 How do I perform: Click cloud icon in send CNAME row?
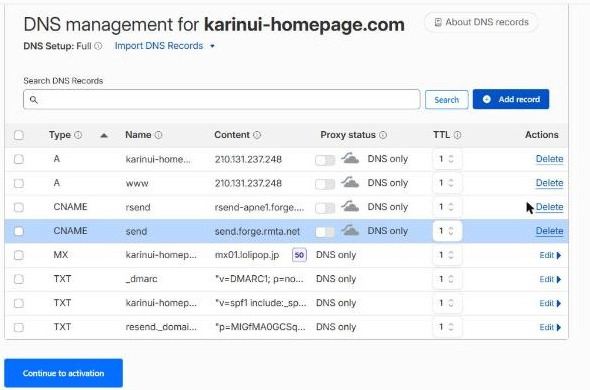[350, 230]
